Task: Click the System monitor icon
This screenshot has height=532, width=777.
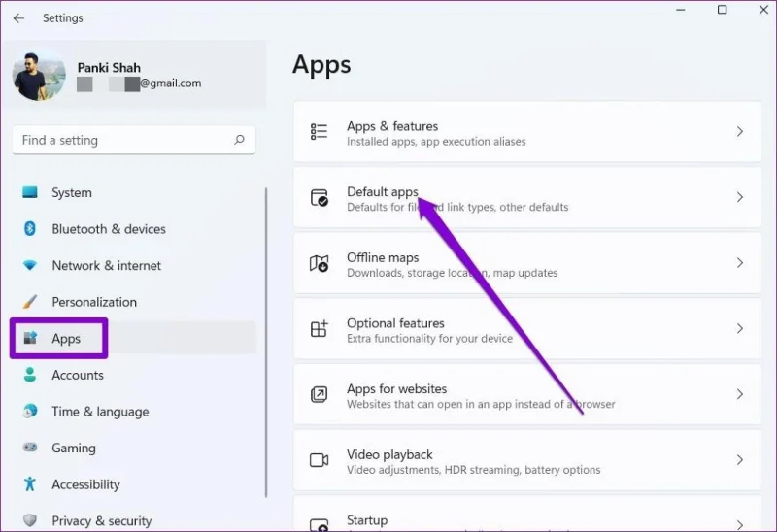Action: pos(30,192)
